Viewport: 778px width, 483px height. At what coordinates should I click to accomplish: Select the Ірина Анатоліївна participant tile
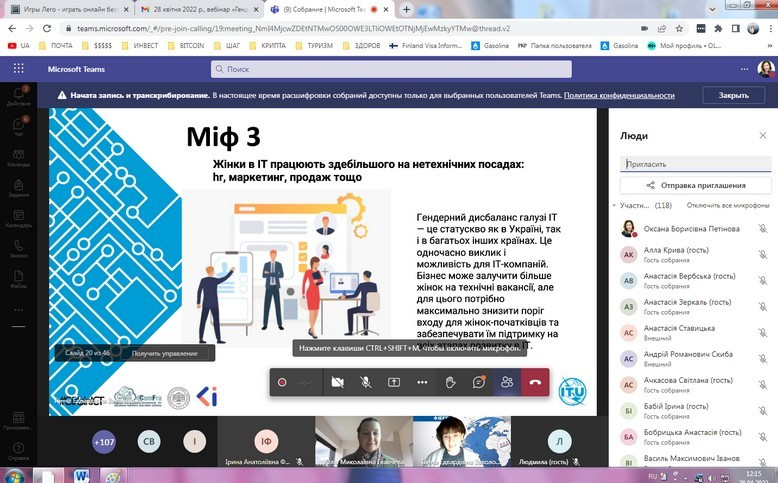click(266, 441)
